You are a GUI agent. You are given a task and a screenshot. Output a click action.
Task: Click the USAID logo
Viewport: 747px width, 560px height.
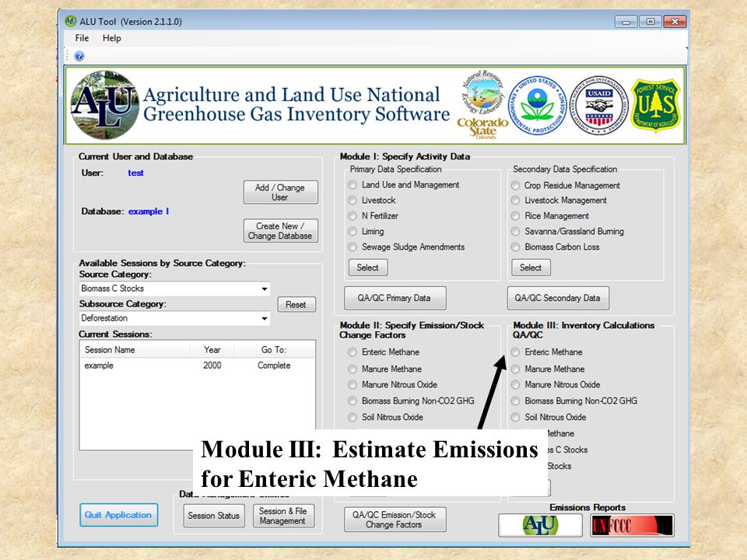click(x=599, y=106)
